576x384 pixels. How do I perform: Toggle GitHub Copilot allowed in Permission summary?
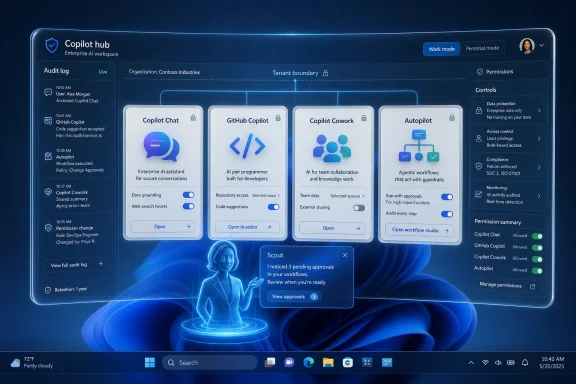pos(537,248)
